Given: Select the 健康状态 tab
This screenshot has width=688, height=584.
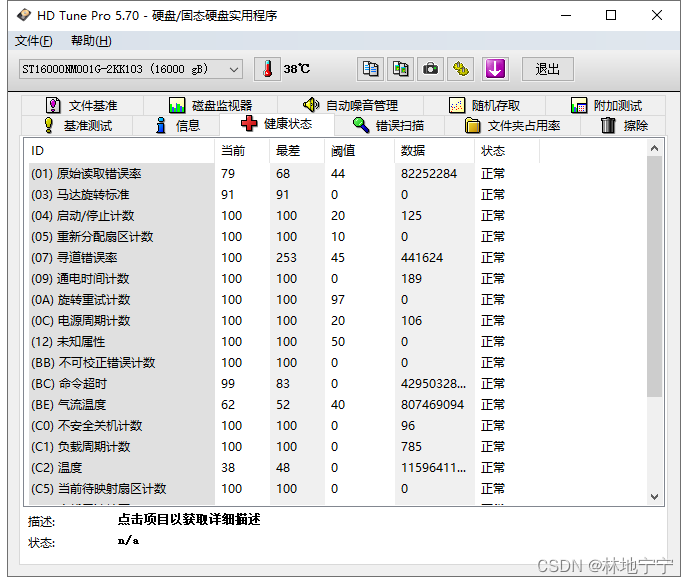Looking at the screenshot, I should point(277,124).
